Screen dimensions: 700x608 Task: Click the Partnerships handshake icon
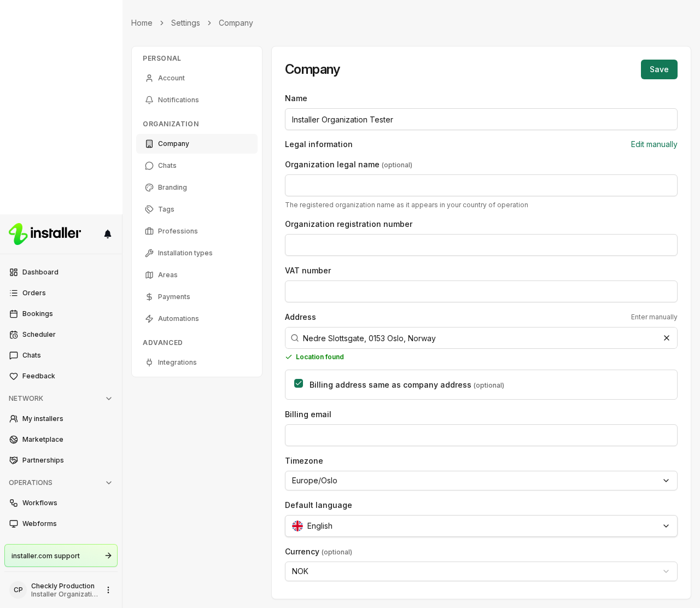point(14,460)
